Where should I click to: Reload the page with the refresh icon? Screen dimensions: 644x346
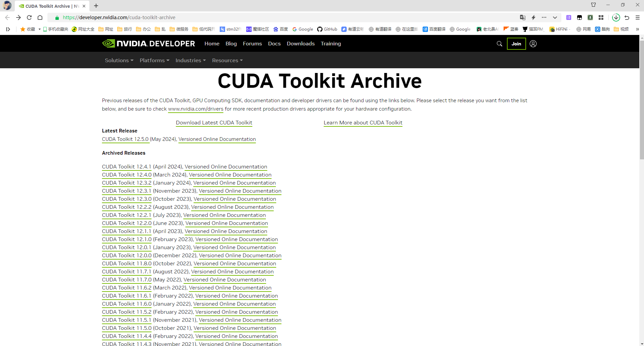point(29,17)
